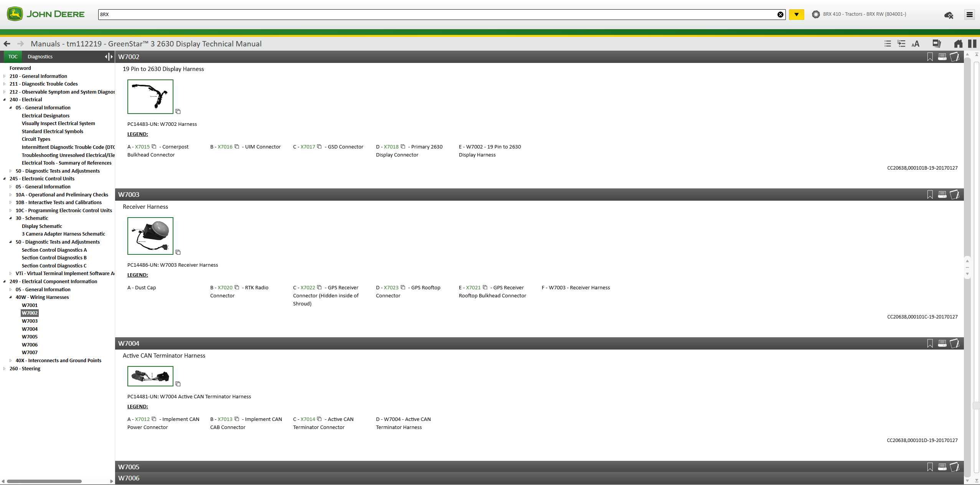Viewport: 980px width, 485px height.
Task: Switch to the Diagnostics tab
Action: click(40, 57)
